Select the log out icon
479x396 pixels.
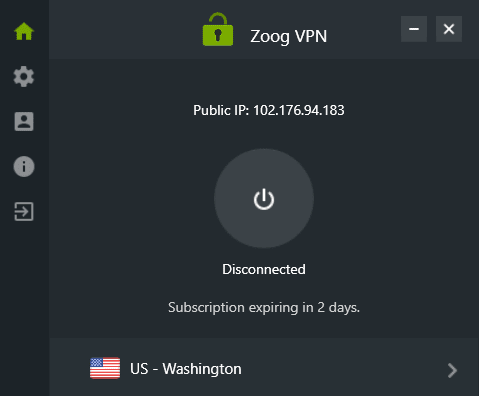point(24,211)
